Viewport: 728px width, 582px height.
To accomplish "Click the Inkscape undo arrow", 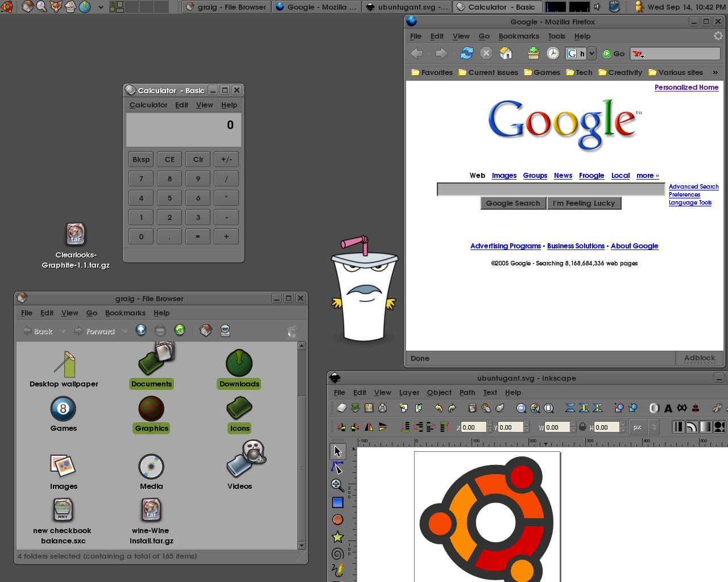I will click(438, 408).
